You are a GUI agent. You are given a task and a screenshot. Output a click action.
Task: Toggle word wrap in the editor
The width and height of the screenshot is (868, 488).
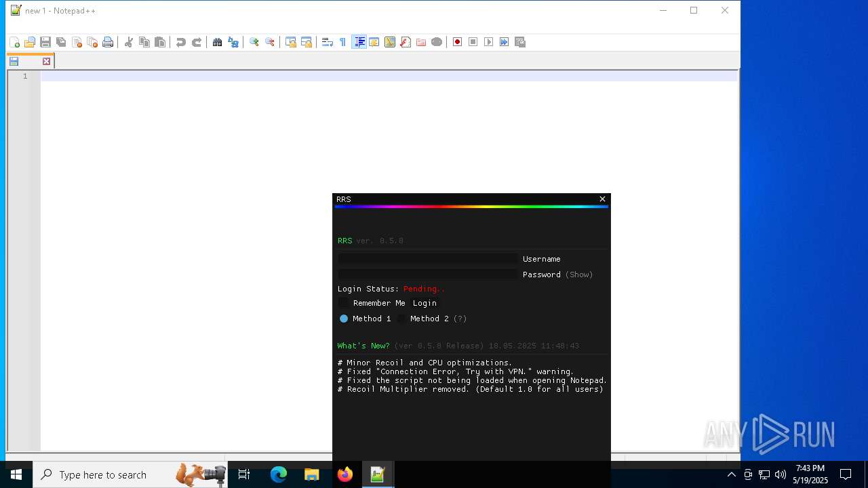coord(328,42)
